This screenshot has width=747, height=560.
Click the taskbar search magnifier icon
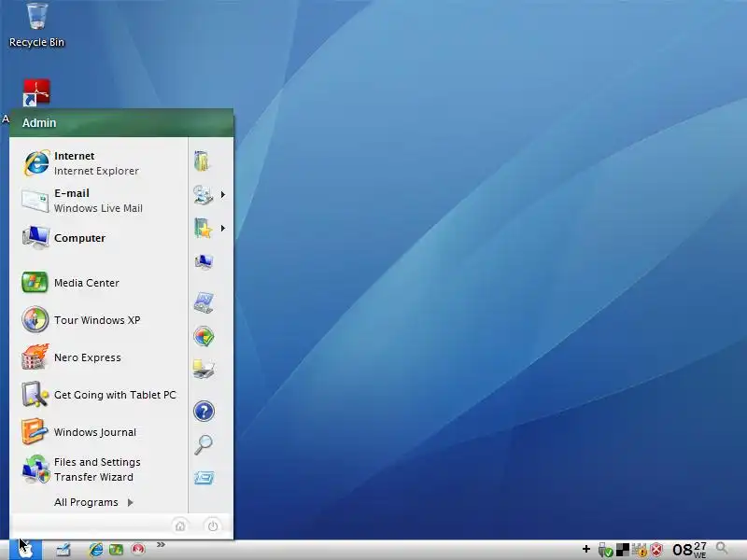point(722,548)
